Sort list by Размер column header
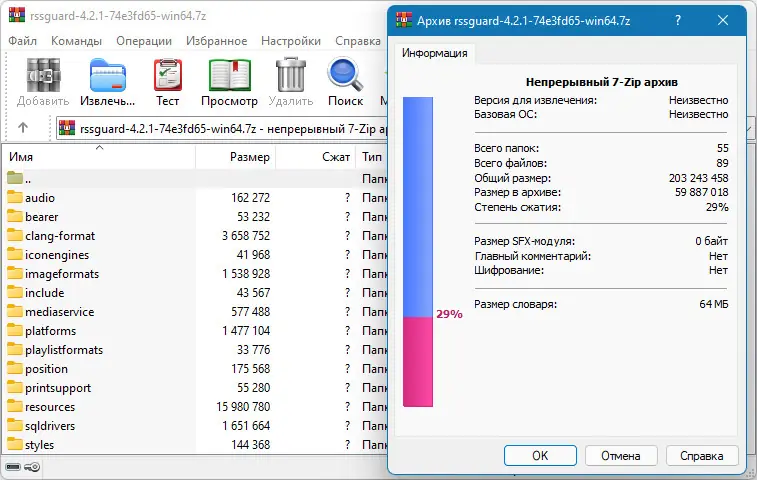Viewport: 757px width, 480px height. coord(236,156)
